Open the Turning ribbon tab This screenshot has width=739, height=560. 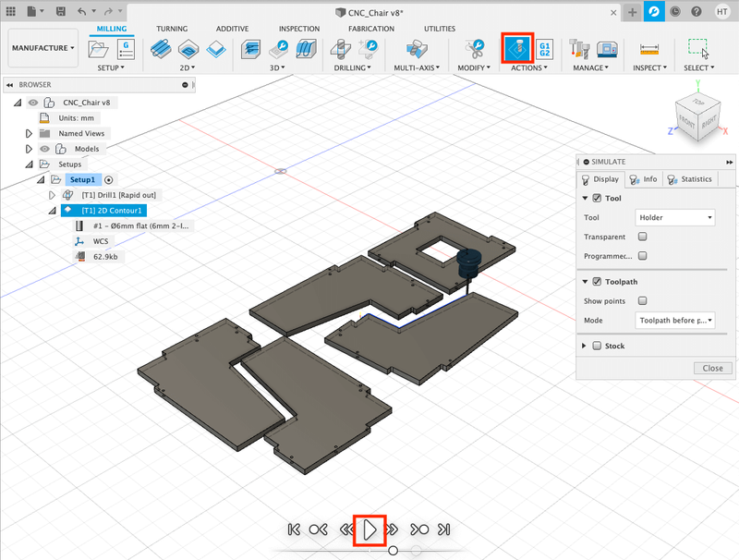pyautogui.click(x=172, y=29)
